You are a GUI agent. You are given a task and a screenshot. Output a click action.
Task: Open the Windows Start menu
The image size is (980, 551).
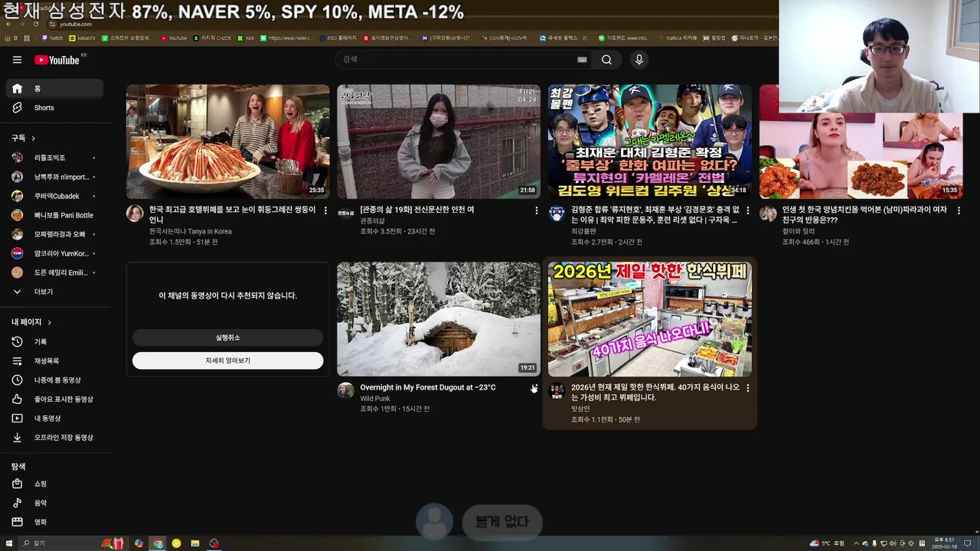(9, 543)
